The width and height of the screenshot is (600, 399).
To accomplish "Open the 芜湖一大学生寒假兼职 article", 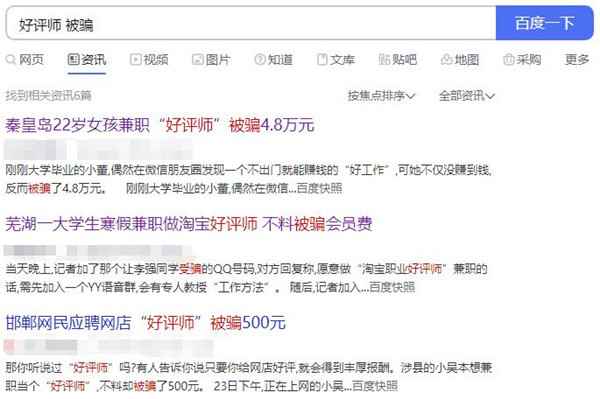I will [189, 224].
